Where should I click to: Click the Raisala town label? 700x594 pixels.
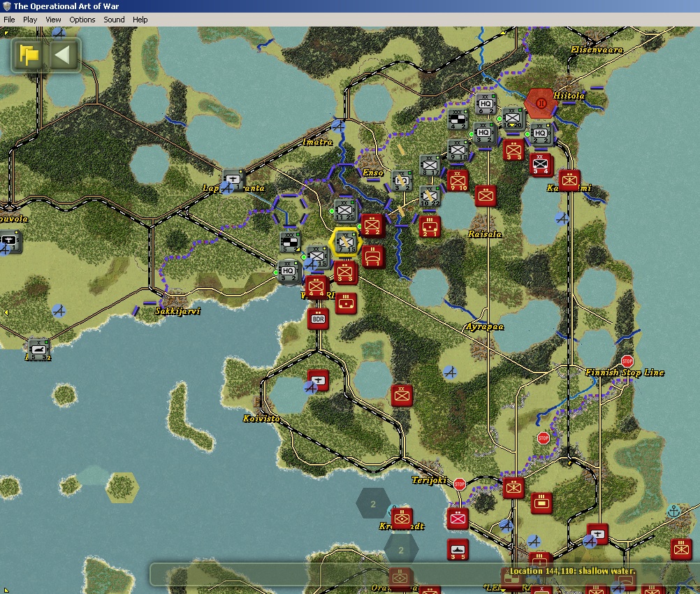point(484,234)
